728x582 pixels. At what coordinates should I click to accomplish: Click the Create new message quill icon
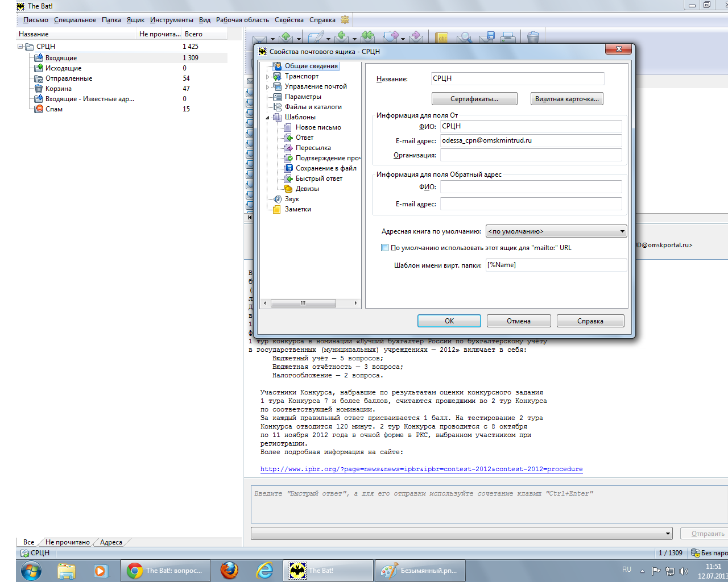click(x=316, y=38)
